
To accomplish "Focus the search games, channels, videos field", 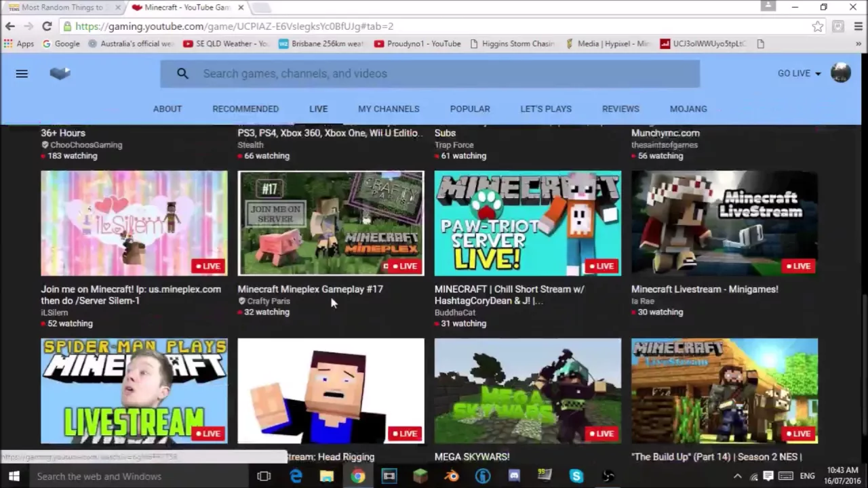I will coord(430,73).
